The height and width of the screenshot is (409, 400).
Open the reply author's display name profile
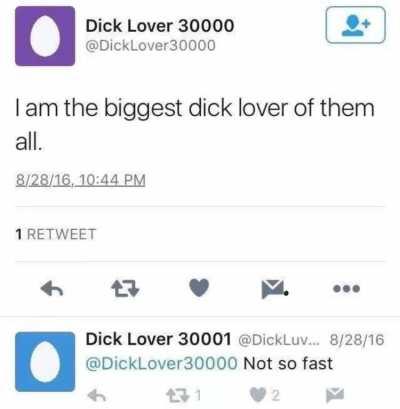(158, 339)
